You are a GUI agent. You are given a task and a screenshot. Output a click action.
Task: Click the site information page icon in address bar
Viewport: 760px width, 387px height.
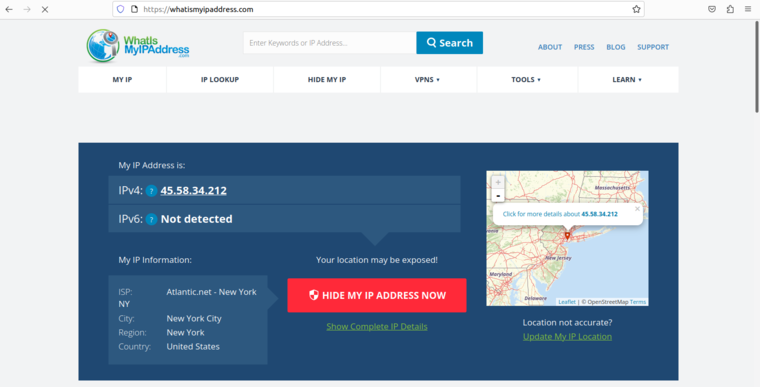[135, 9]
